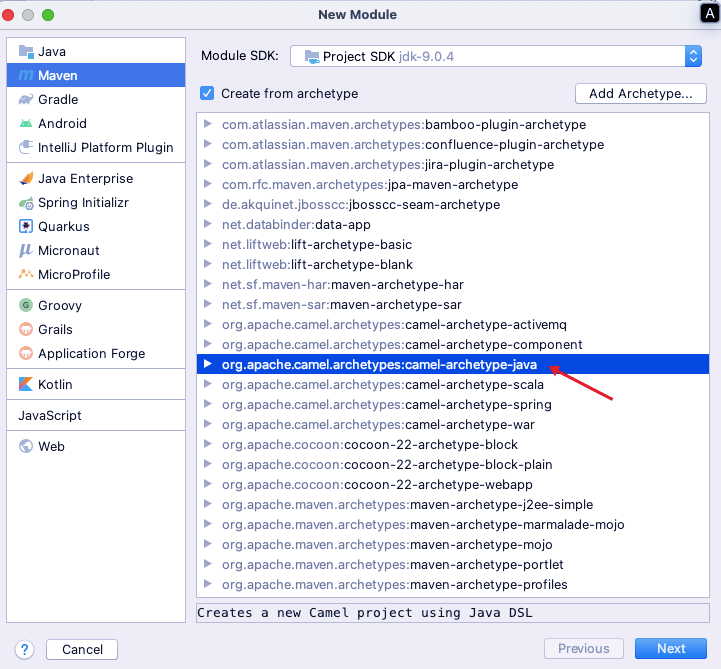
Task: Select Kotlin module type
Action: click(x=96, y=384)
